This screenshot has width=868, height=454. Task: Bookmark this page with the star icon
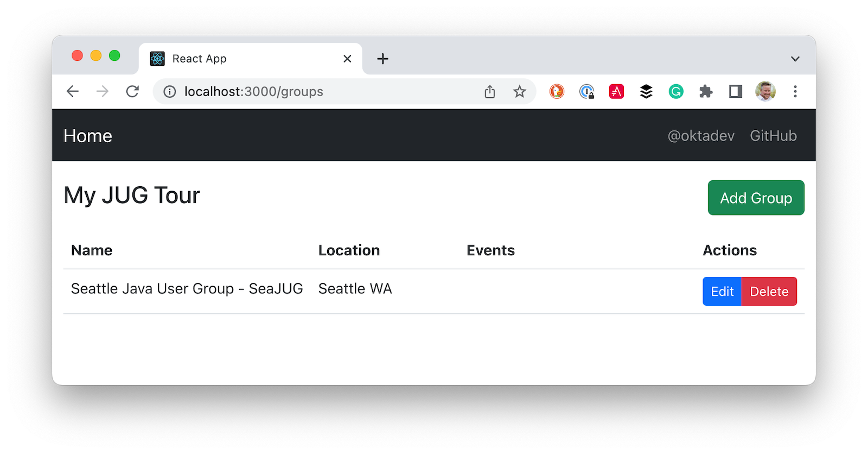519,92
